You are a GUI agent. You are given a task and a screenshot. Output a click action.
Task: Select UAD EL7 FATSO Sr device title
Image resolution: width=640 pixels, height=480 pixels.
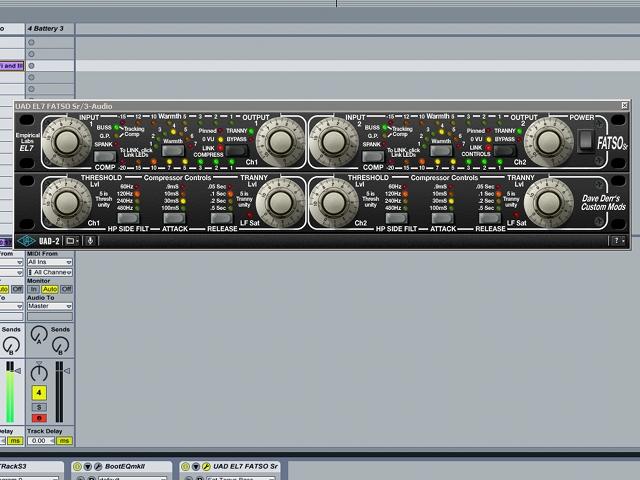coord(245,467)
